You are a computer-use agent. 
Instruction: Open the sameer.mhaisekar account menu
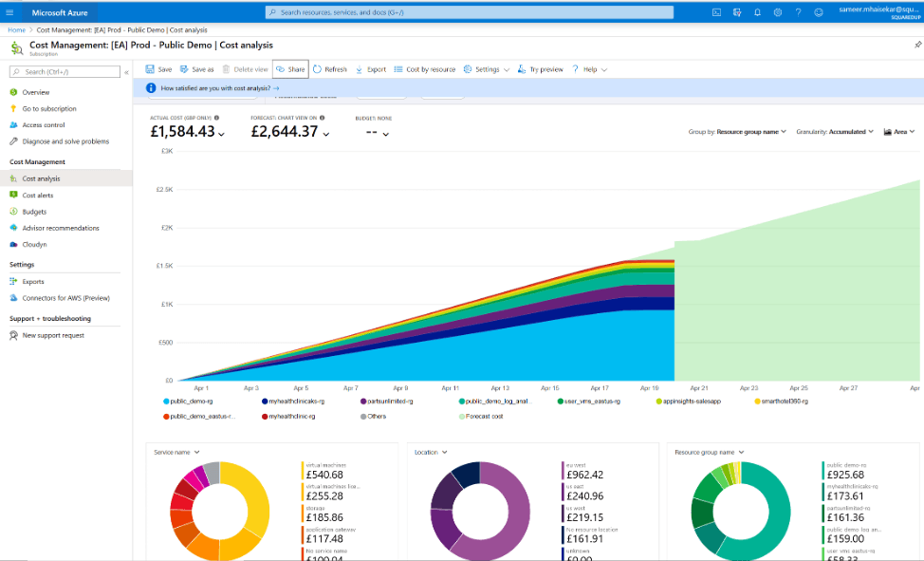click(879, 12)
